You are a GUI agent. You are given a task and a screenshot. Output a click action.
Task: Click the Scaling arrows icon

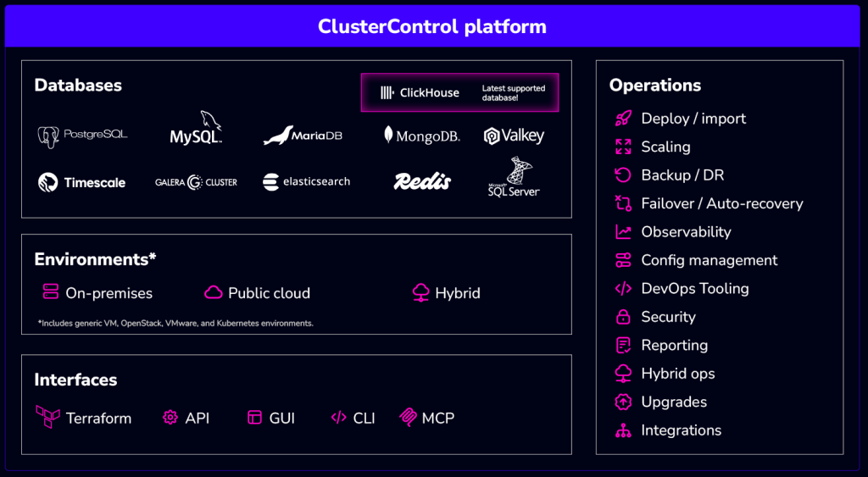[x=623, y=147]
